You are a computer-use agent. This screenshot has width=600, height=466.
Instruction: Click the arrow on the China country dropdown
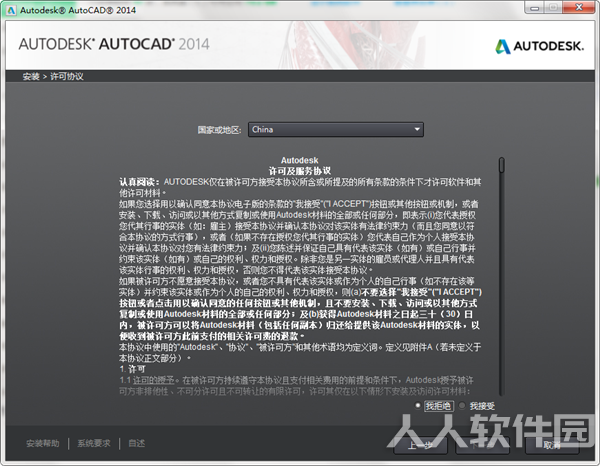point(417,129)
